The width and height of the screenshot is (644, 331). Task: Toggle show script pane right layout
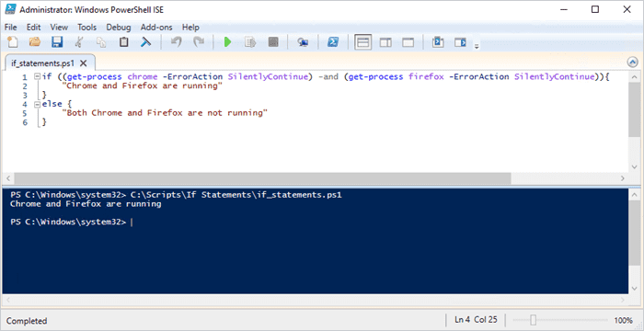tap(385, 42)
